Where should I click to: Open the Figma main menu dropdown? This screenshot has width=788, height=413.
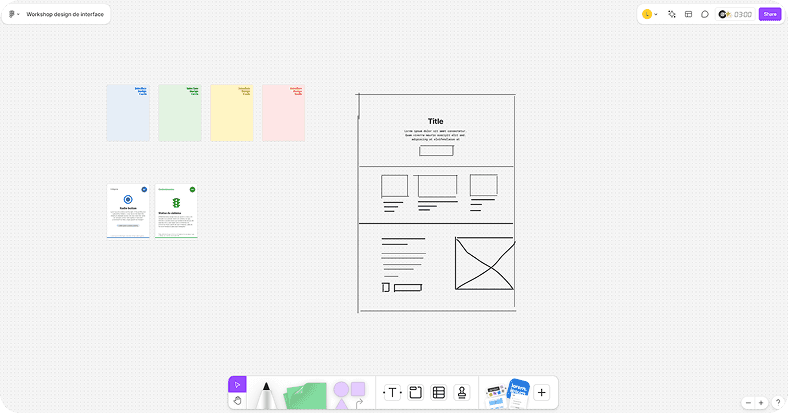[x=13, y=14]
